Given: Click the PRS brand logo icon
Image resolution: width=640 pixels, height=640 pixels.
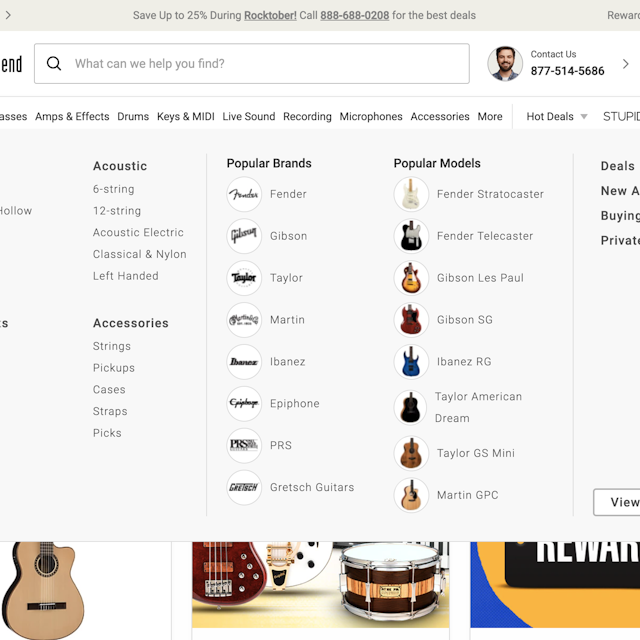Looking at the screenshot, I should click(244, 445).
